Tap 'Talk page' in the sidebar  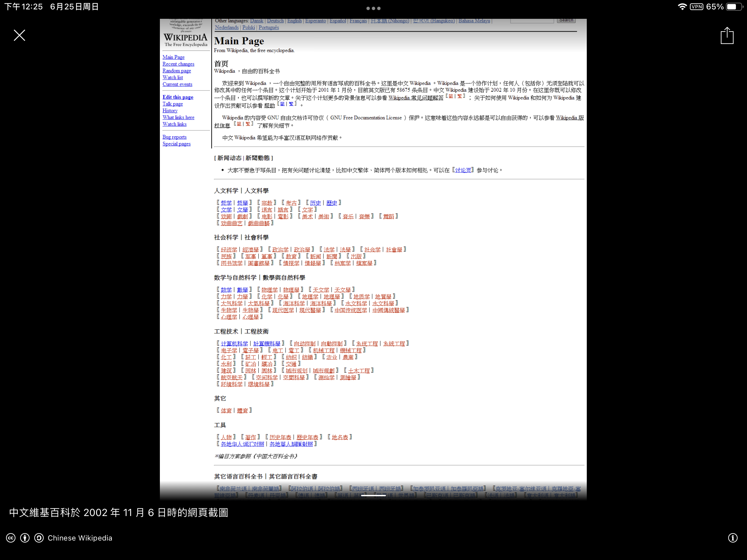(x=173, y=104)
